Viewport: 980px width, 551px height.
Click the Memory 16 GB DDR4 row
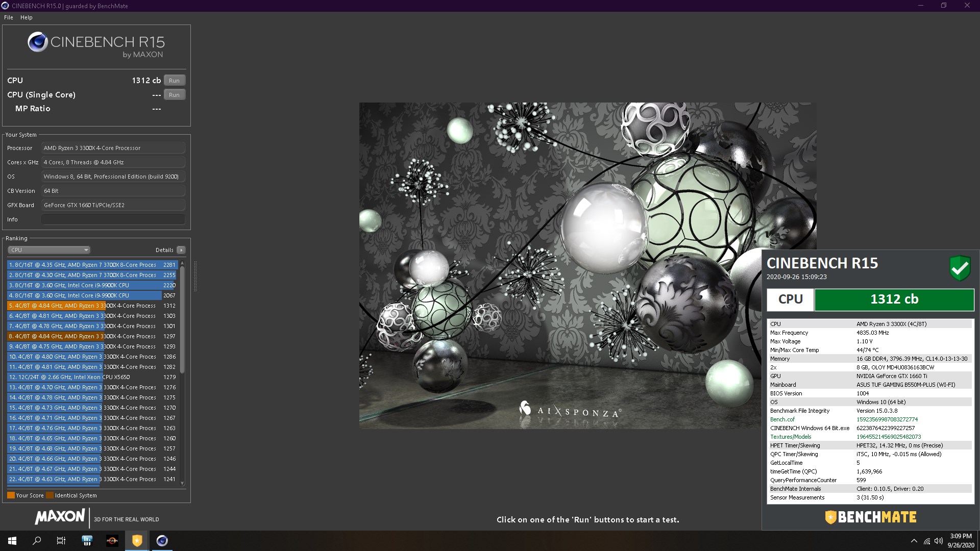(870, 359)
